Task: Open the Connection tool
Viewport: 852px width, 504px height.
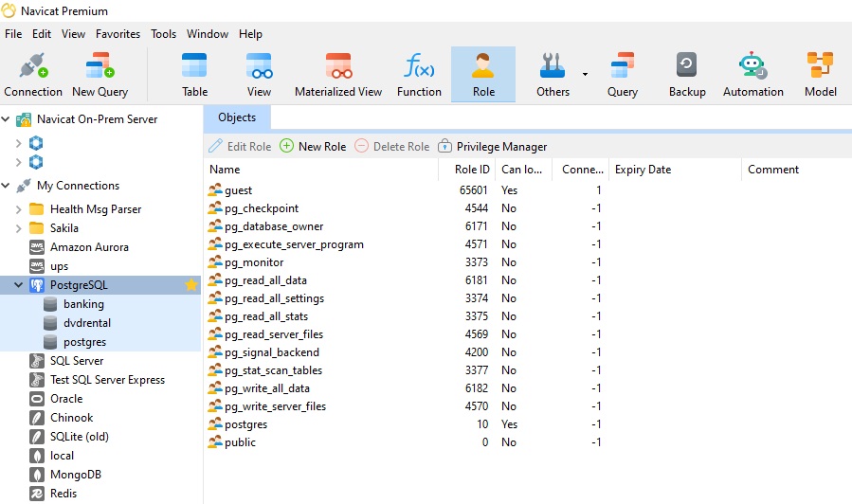Action: click(x=33, y=75)
